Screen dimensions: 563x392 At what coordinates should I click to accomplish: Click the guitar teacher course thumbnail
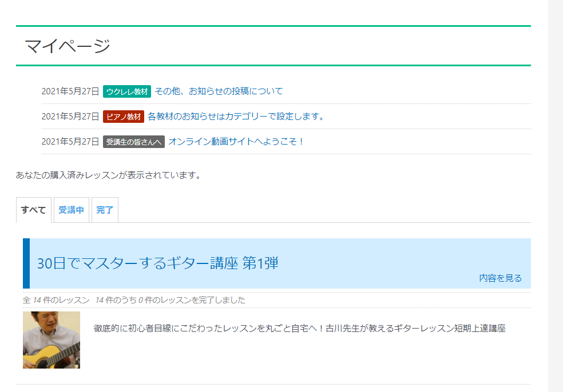(51, 339)
